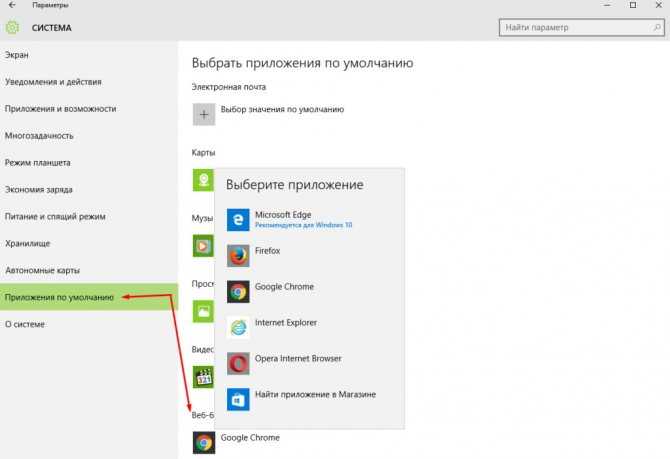Open the Многозадачность section
This screenshot has width=670, height=459.
(x=89, y=136)
